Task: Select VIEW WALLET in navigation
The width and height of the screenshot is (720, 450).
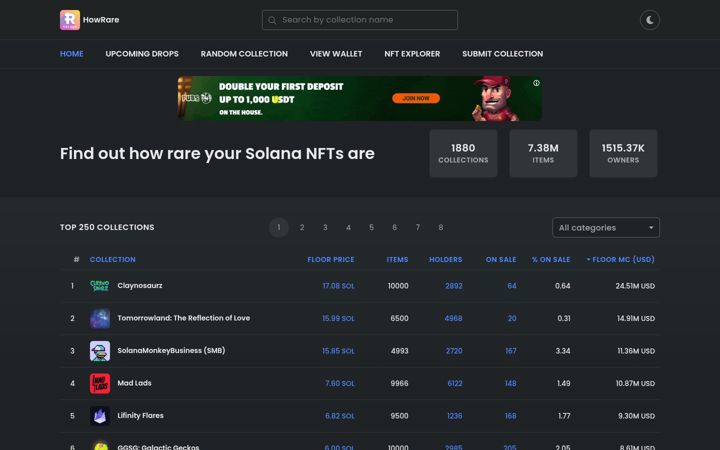Action: pos(336,54)
